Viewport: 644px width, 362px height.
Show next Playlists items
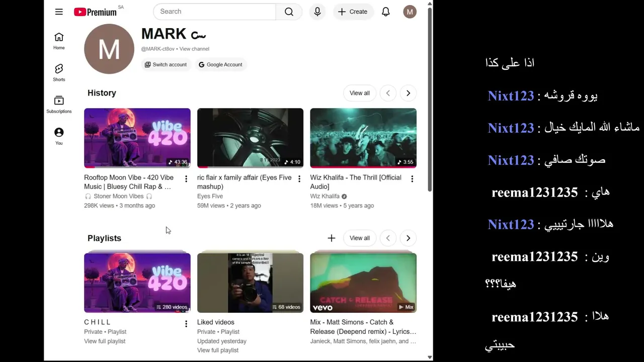pos(408,238)
